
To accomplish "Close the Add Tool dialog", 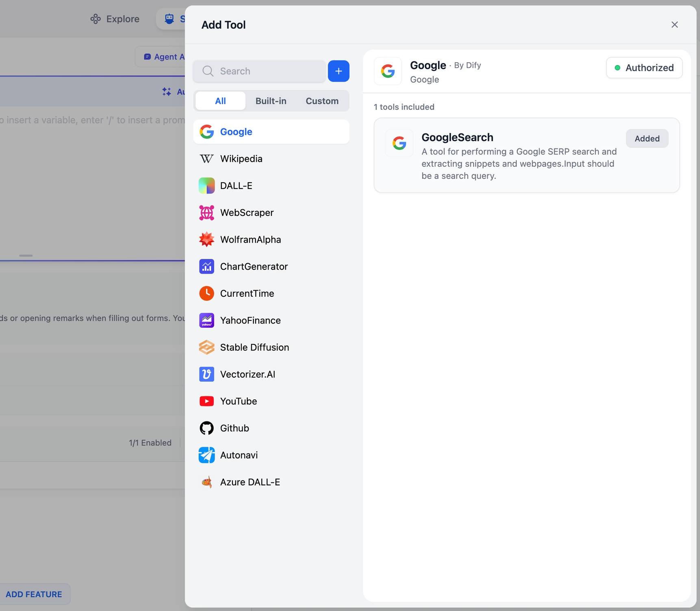I will click(674, 25).
